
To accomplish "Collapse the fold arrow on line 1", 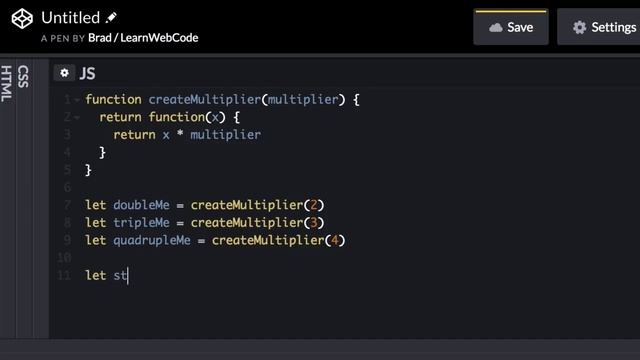I will point(77,100).
